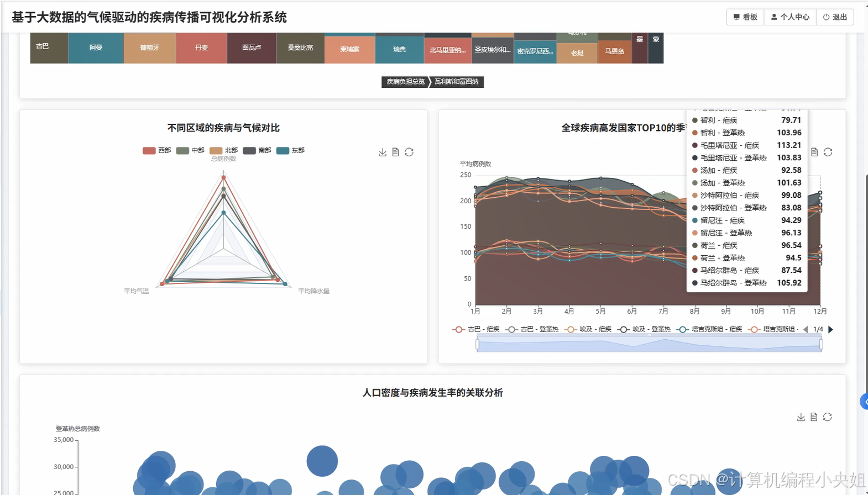Viewport: 868px width, 495px height.
Task: Toggle 塔吉克斯坦 - 疟疾 line legend
Action: [x=709, y=329]
